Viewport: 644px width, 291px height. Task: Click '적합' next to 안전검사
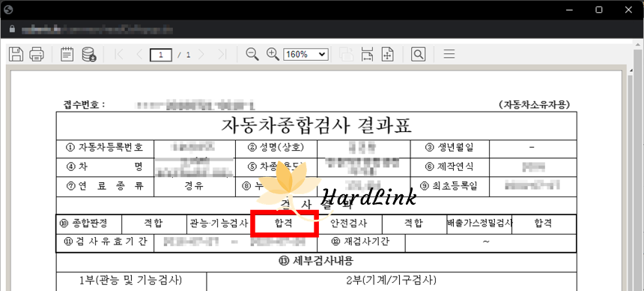[414, 224]
